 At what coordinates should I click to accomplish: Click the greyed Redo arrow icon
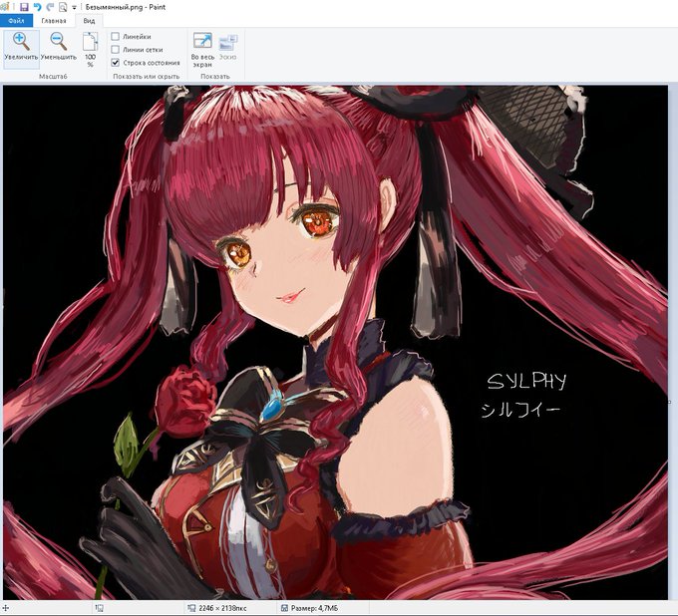tap(50, 7)
